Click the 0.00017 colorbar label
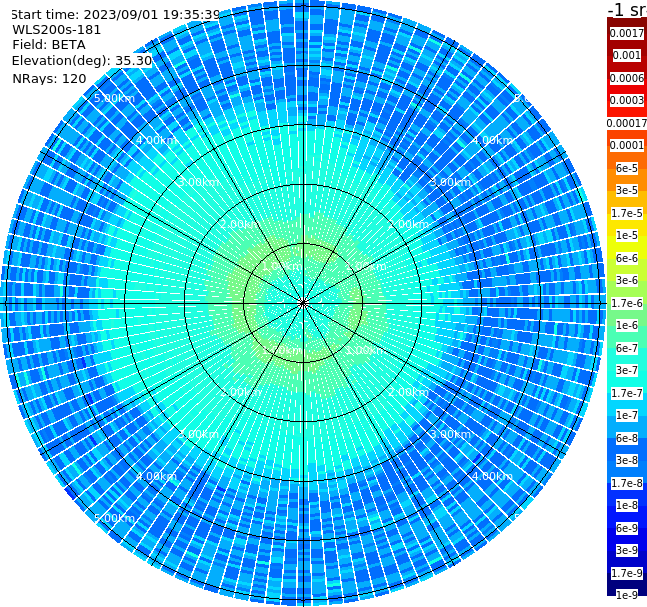647x607 pixels. [627, 123]
